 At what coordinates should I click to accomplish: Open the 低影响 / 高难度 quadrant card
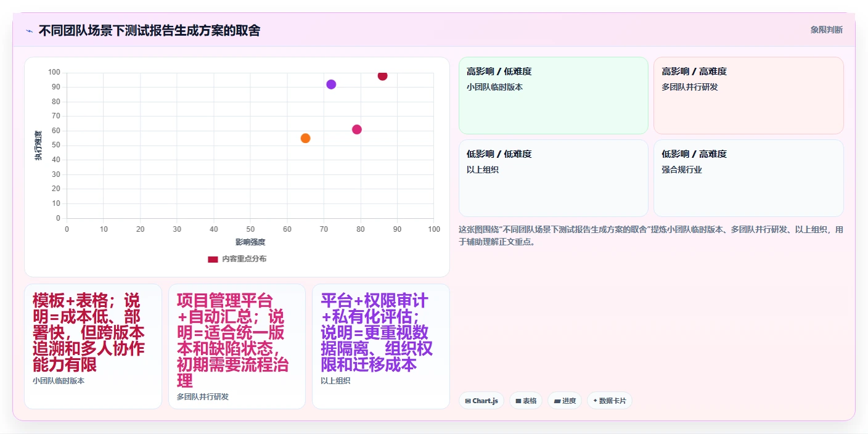pos(748,178)
